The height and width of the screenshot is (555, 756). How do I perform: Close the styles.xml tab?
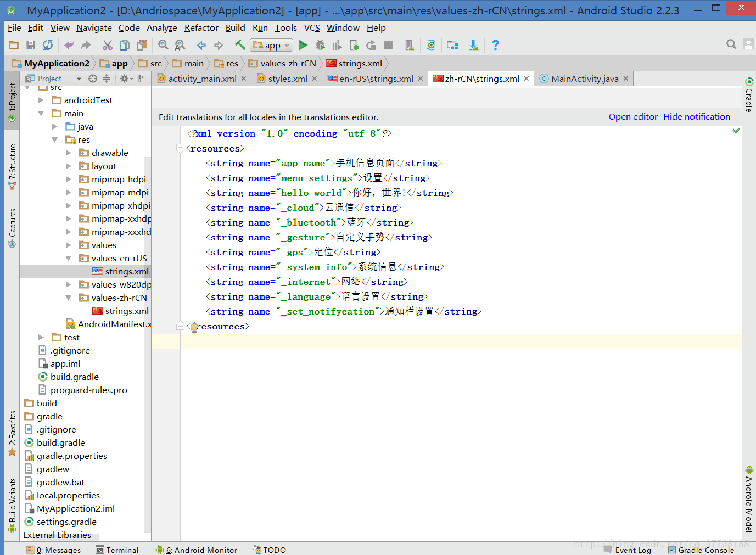(315, 79)
